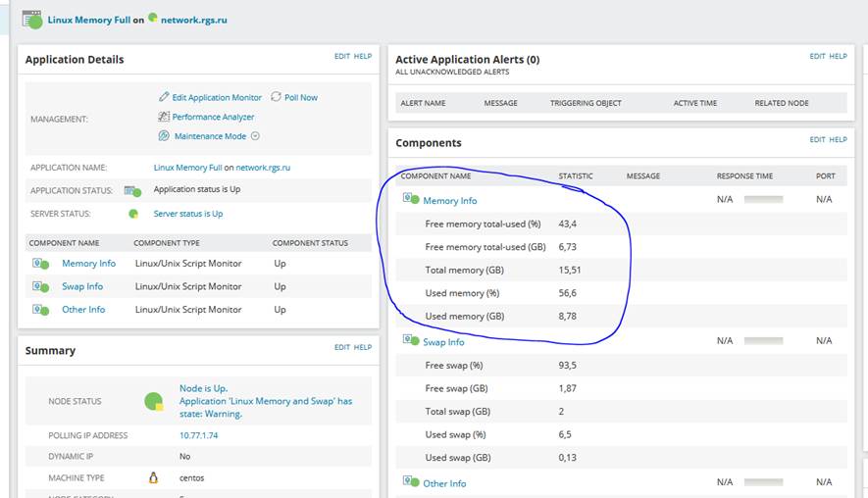Image resolution: width=868 pixels, height=498 pixels.
Task: Click the Statistic column header in Components
Action: coord(576,176)
